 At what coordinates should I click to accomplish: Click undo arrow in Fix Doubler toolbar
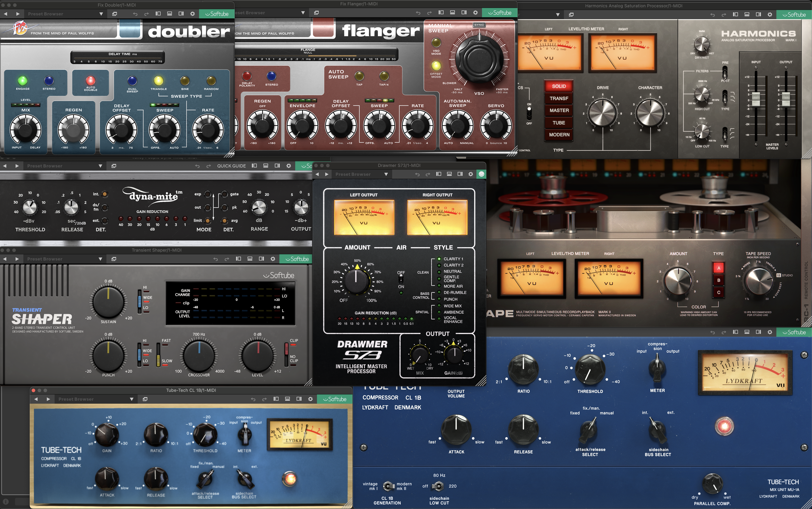[x=135, y=14]
